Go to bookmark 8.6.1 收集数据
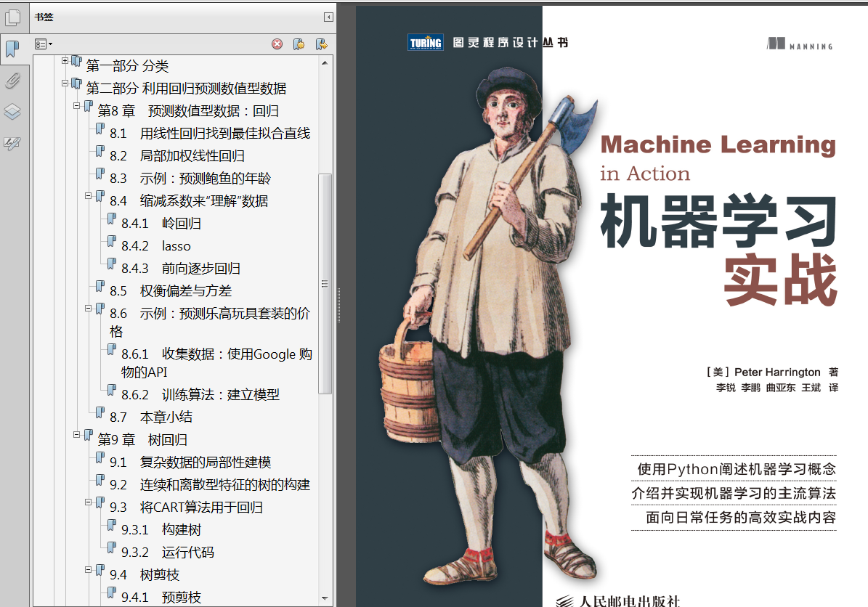The height and width of the screenshot is (607, 868). (216, 363)
